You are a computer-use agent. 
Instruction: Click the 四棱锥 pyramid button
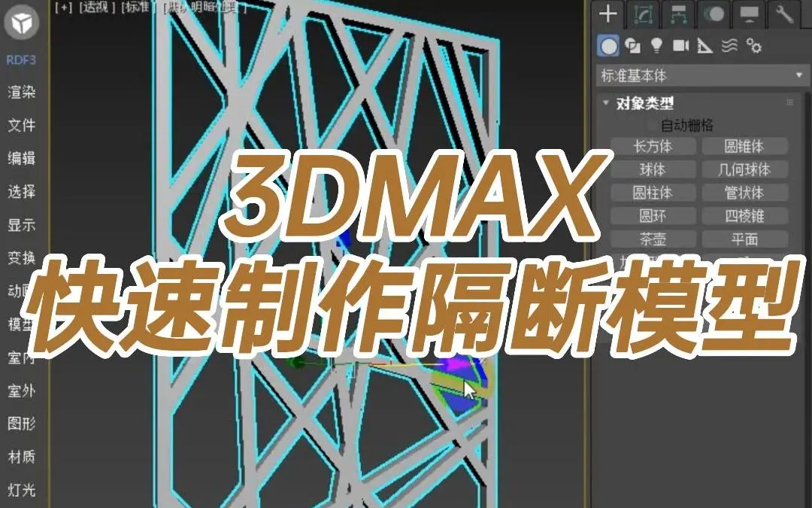(744, 216)
